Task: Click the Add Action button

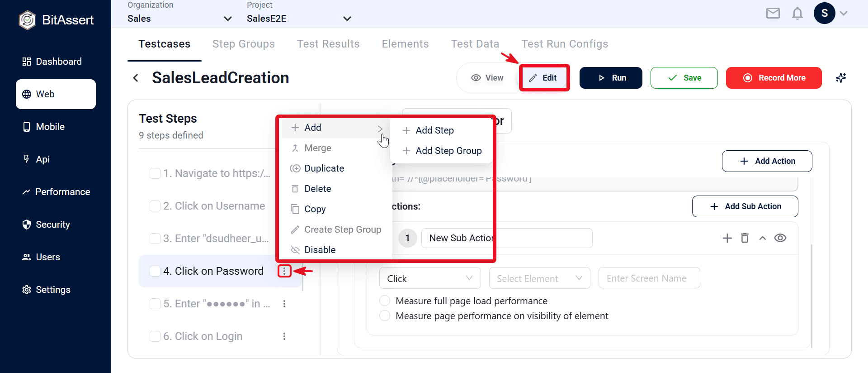Action: coord(767,161)
